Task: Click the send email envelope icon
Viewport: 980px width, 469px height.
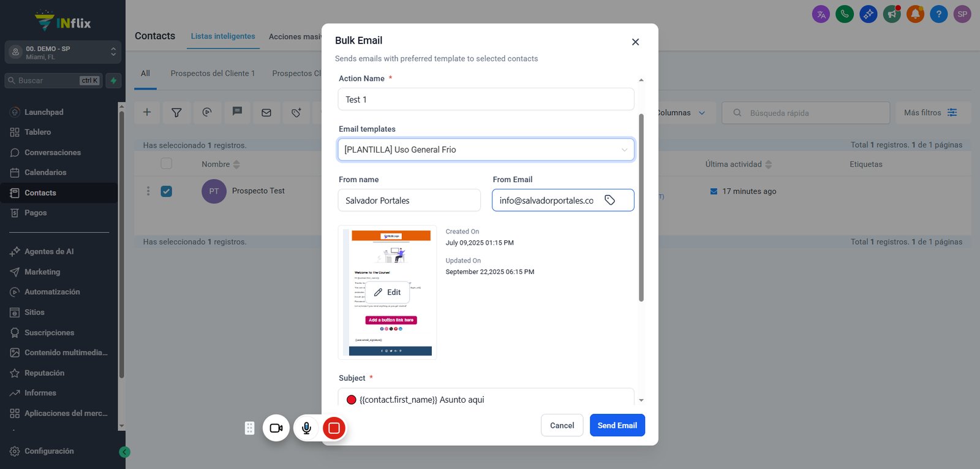Action: 266,112
